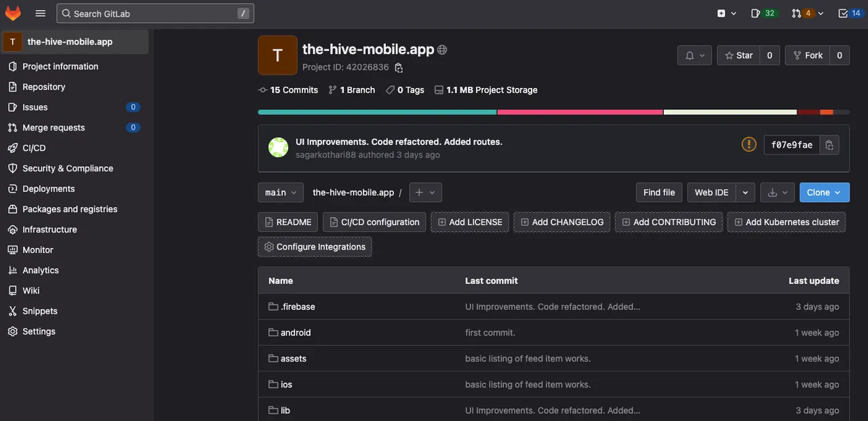Copy the project ID to clipboard
868x421 pixels.
[x=399, y=68]
